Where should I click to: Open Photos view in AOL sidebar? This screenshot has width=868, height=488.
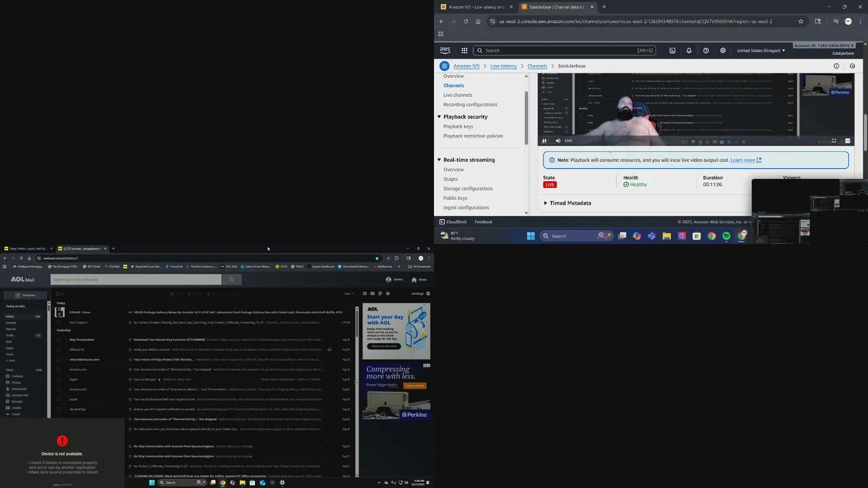[16, 382]
